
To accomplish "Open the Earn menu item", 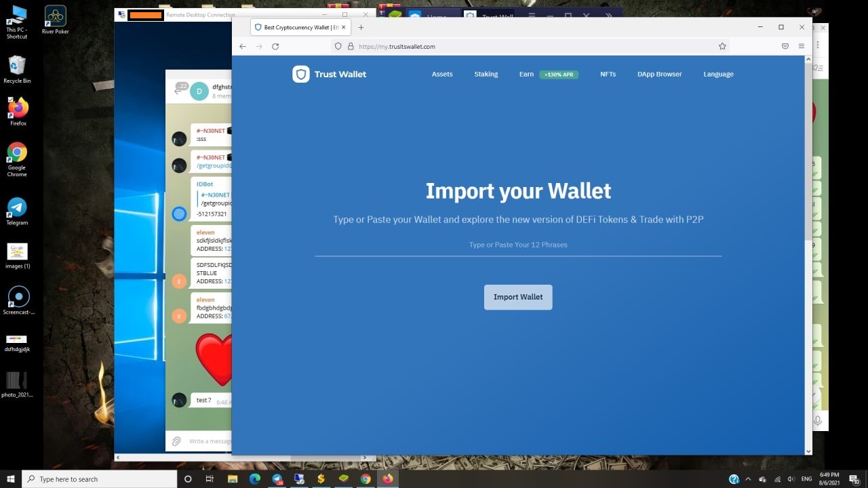I will click(526, 75).
